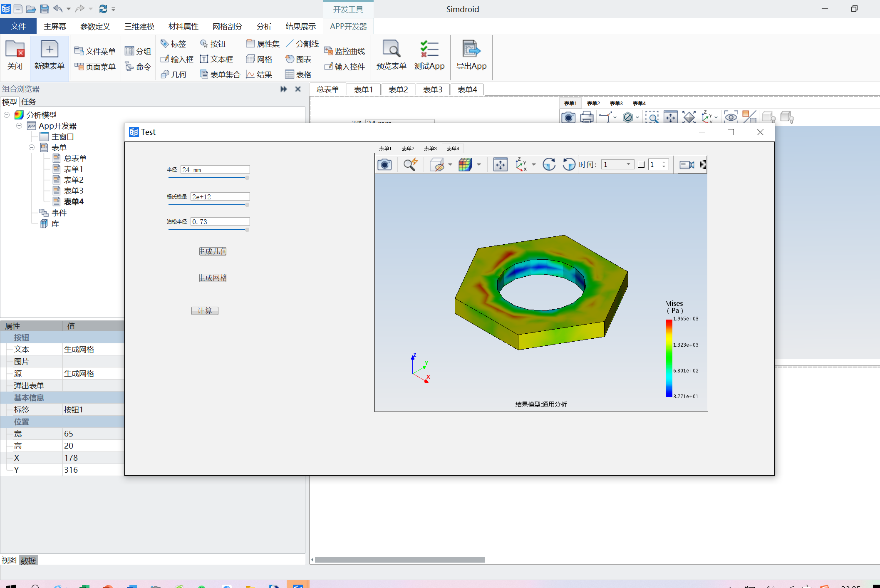The height and width of the screenshot is (588, 880).
Task: Collapse the 表单 tree node
Action: [32, 147]
